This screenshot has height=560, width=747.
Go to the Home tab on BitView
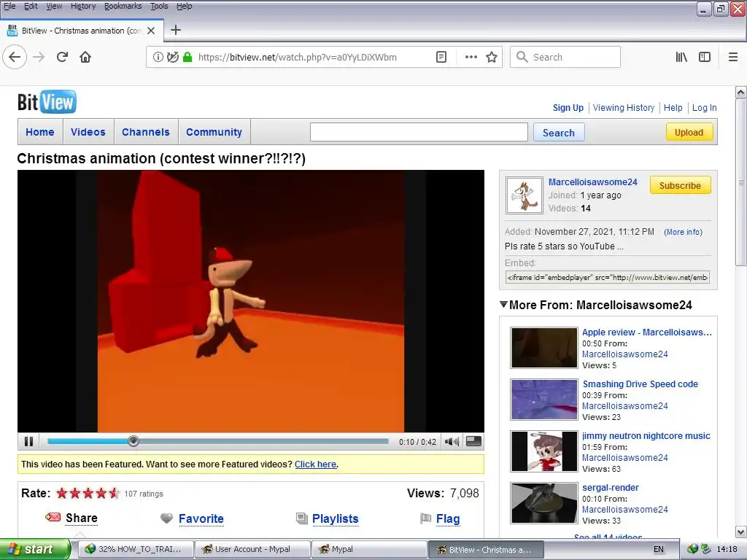(40, 132)
